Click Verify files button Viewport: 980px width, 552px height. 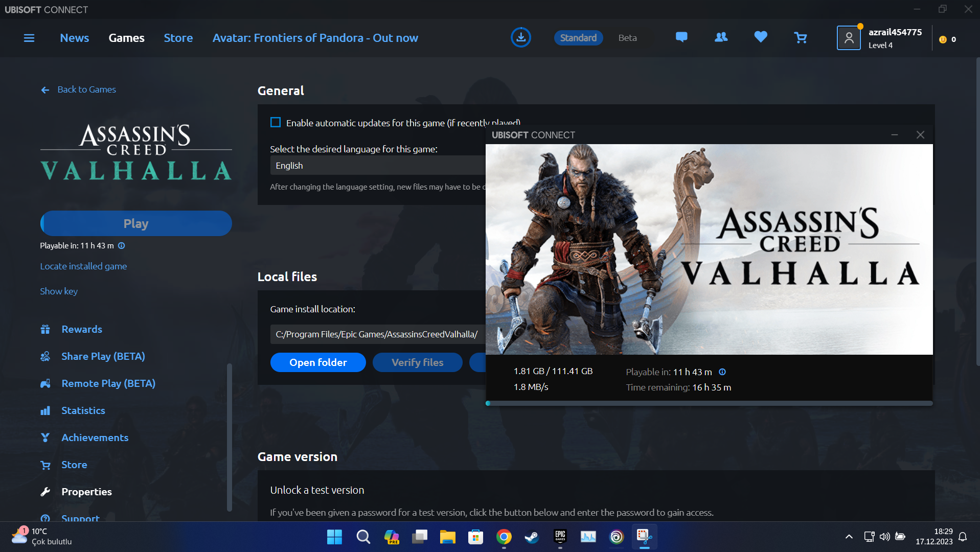point(417,362)
